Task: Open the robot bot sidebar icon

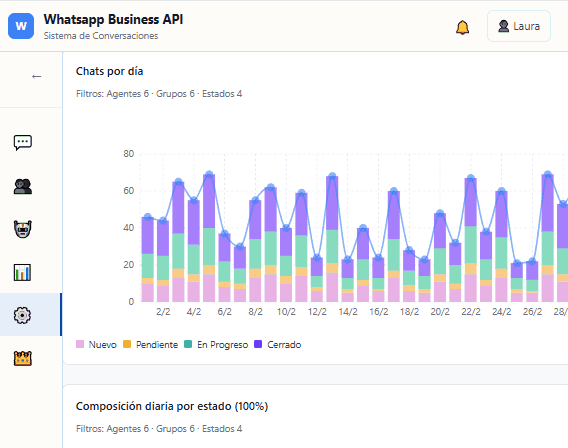Action: 23,229
